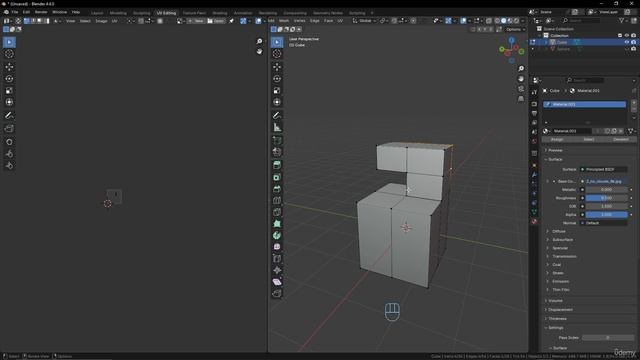Click the Pass Index field
The width and height of the screenshot is (640, 360).
pyautogui.click(x=608, y=338)
